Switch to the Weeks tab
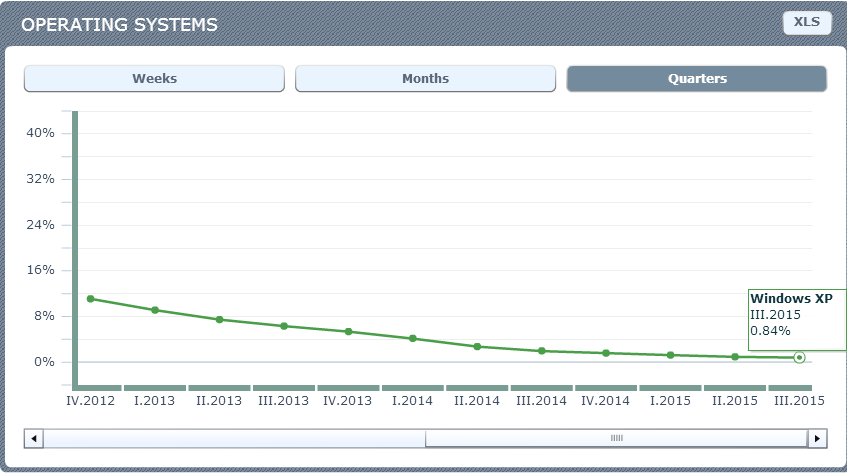The width and height of the screenshot is (847, 473). tap(154, 79)
